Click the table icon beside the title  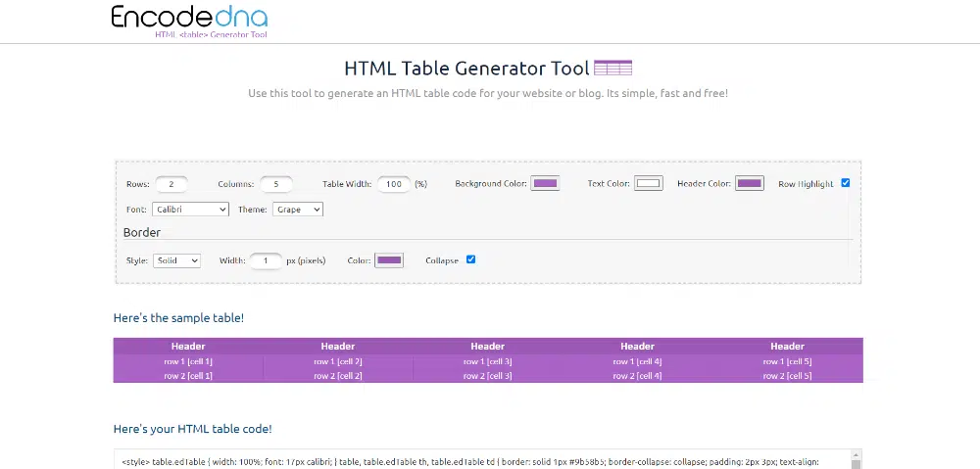pos(613,69)
